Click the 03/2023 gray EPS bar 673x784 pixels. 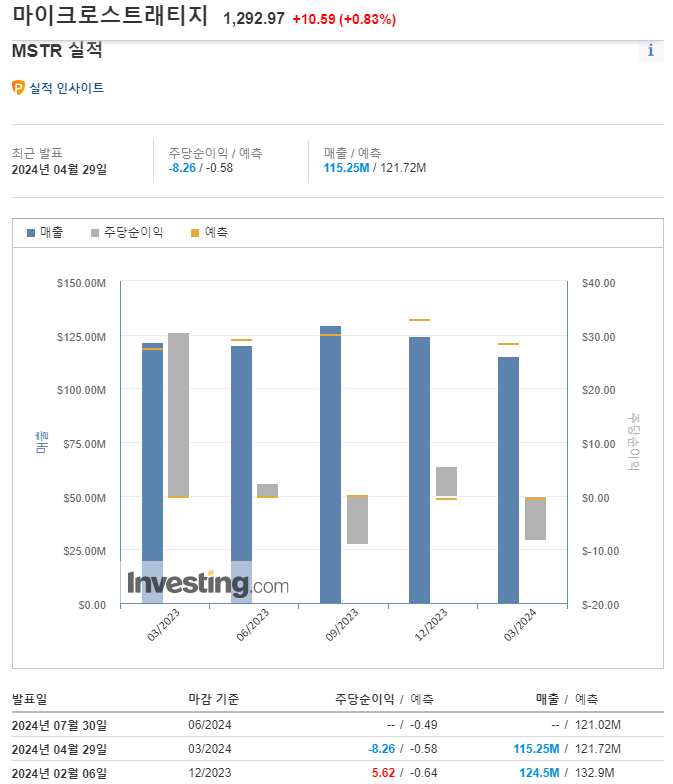[178, 414]
